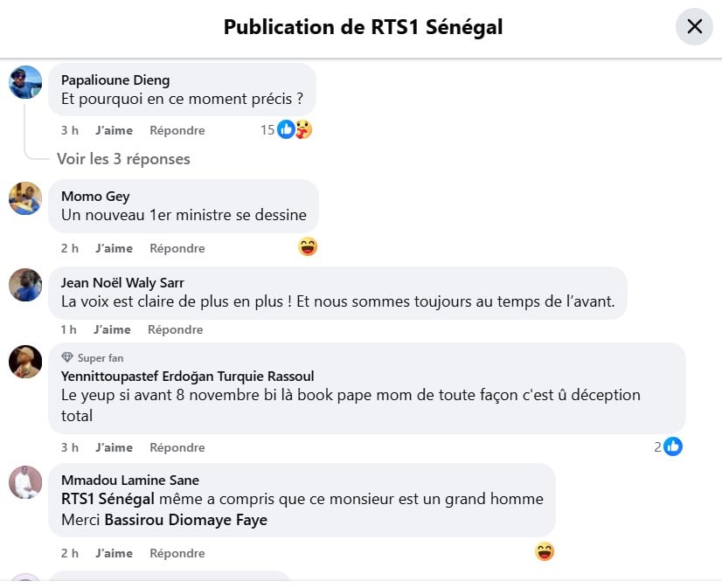Like Momo Gey's comment with J'aime
This screenshot has width=722, height=588.
click(x=114, y=248)
